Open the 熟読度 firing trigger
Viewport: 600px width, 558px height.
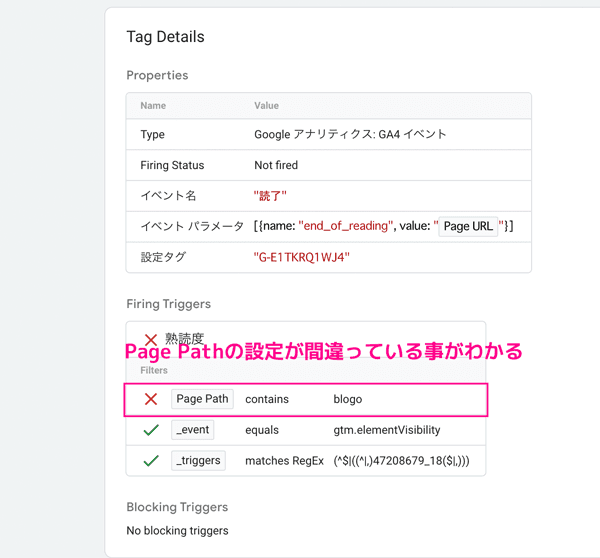[x=184, y=339]
